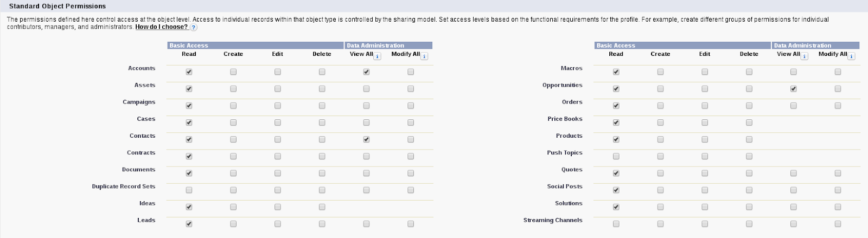This screenshot has height=238, width=868.
Task: Check Create permission for Quotes
Action: click(661, 173)
